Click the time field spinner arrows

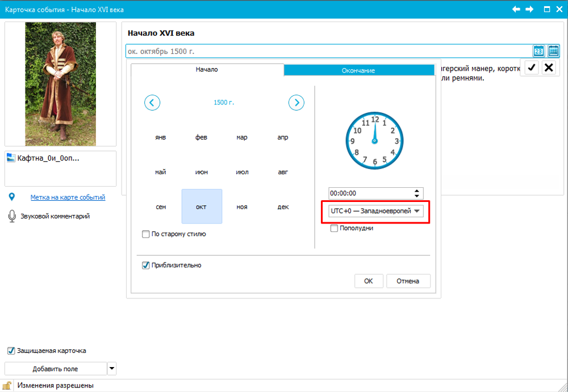[417, 193]
